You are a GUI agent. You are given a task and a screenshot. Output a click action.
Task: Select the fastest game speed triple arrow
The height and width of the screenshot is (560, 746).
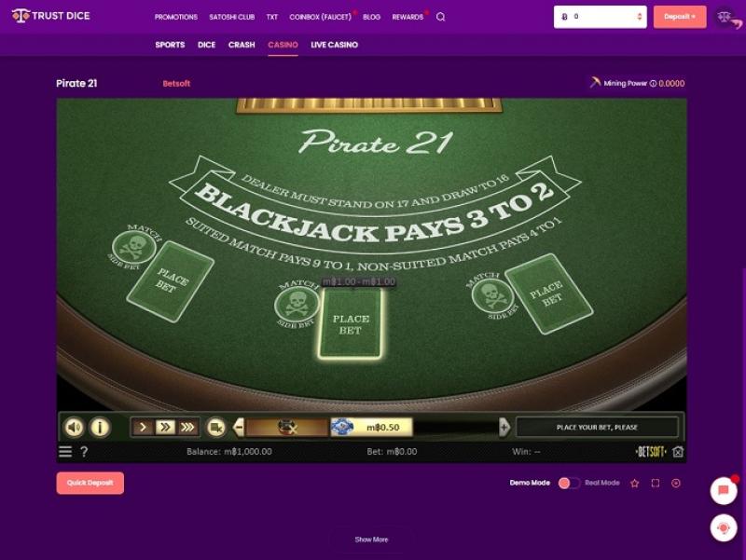pos(187,428)
